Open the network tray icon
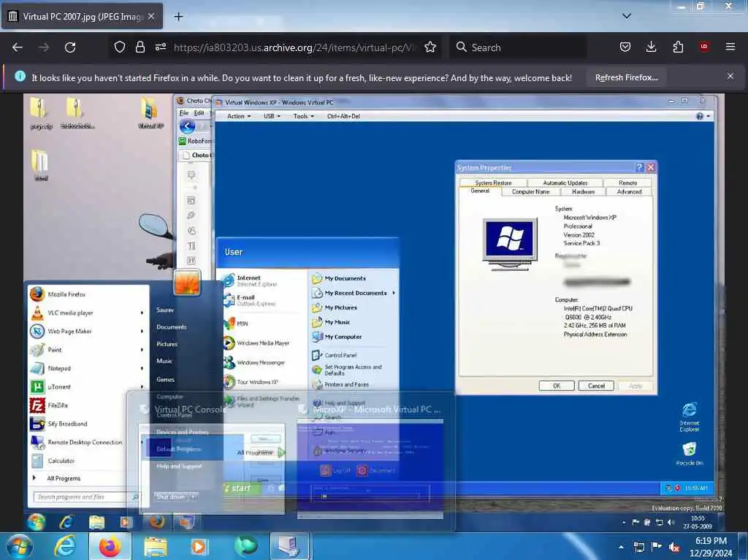748x560 pixels. [638, 547]
